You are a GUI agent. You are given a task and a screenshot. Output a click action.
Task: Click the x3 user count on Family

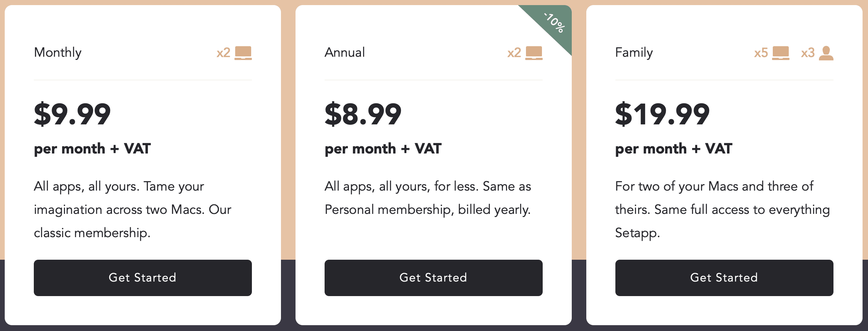click(x=808, y=53)
